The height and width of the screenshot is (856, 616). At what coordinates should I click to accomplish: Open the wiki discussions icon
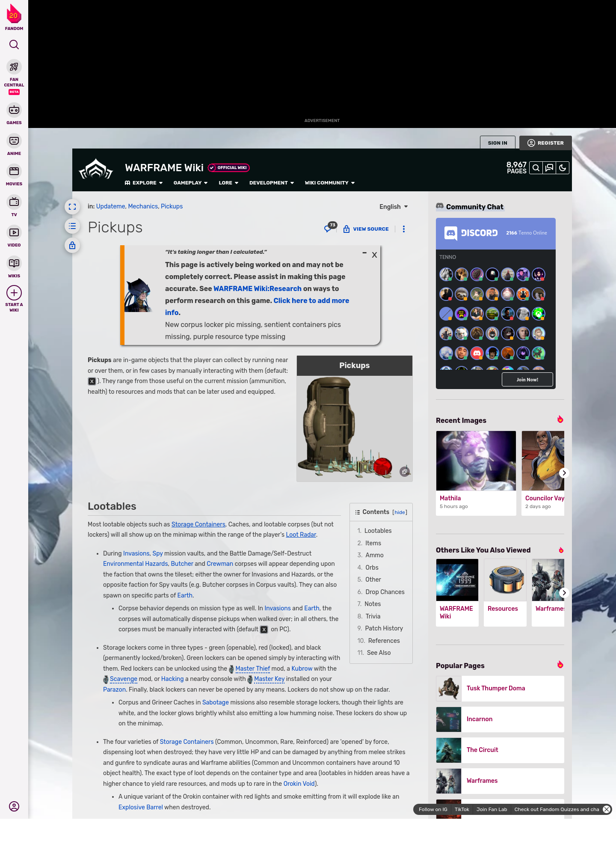(x=549, y=168)
